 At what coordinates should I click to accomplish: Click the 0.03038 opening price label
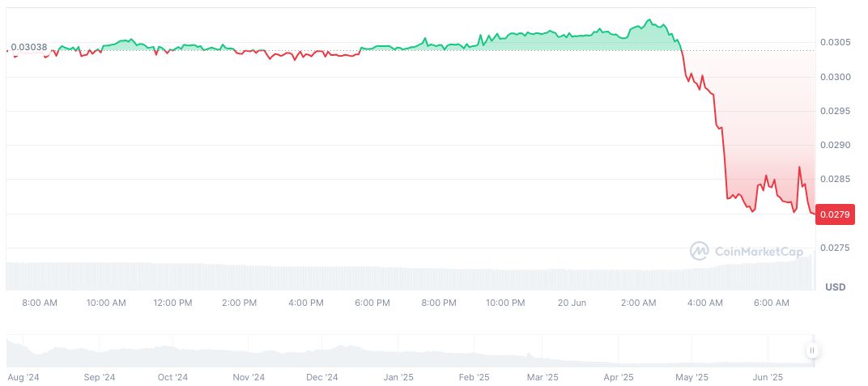click(28, 47)
